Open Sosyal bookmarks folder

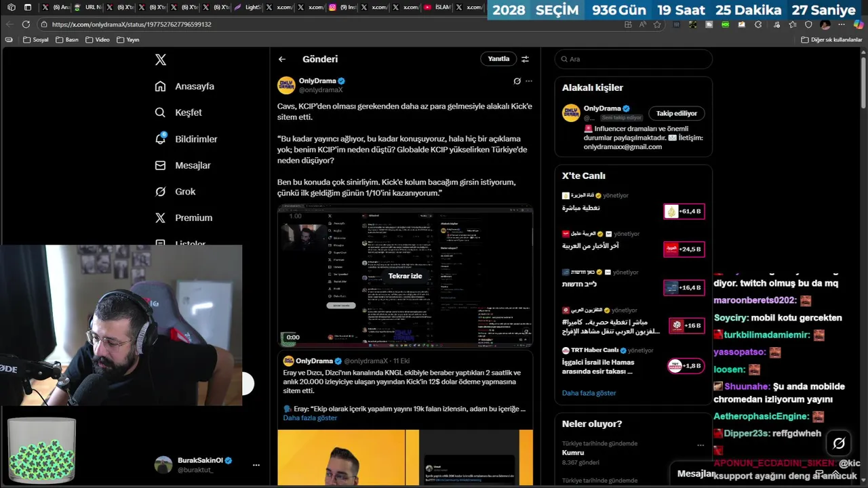(x=36, y=40)
